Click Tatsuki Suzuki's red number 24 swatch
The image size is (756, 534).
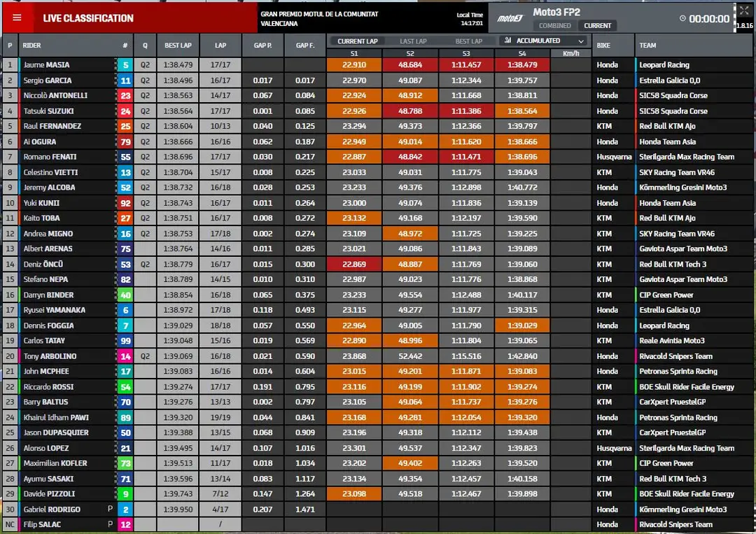pyautogui.click(x=125, y=111)
